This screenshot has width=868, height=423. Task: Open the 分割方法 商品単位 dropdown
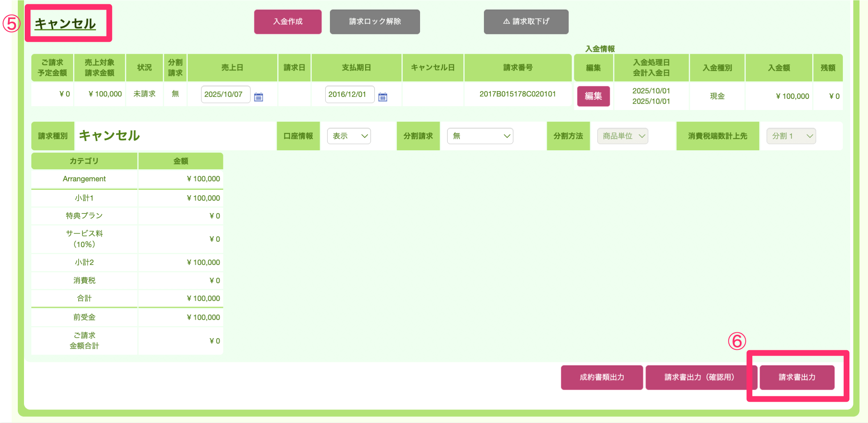[623, 136]
